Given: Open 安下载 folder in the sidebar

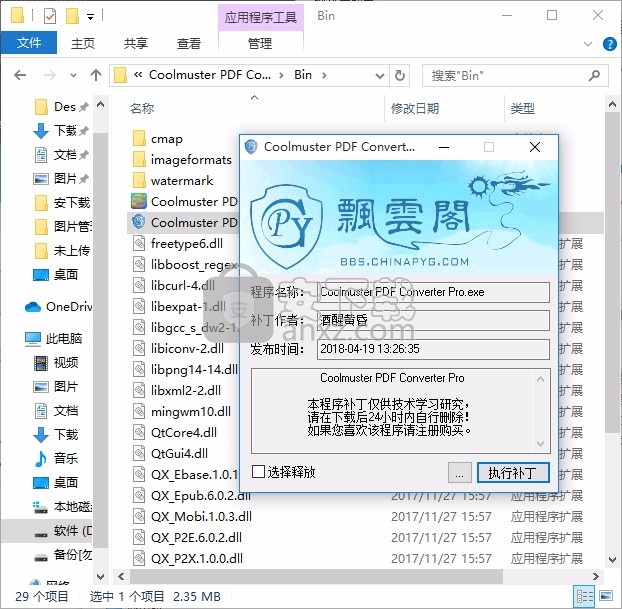Looking at the screenshot, I should 63,203.
